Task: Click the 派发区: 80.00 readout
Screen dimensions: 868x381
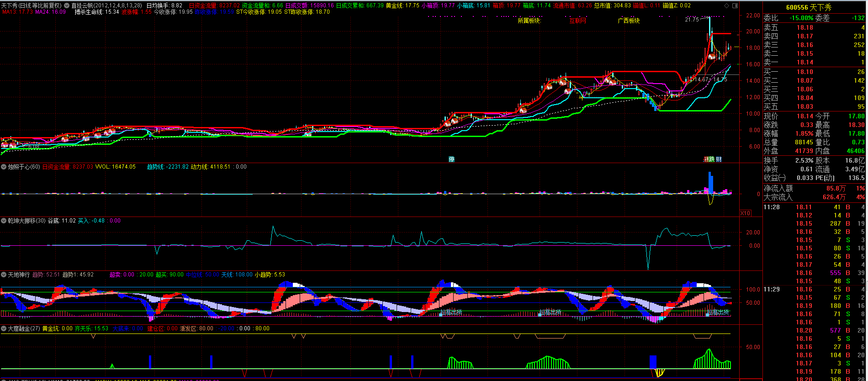Action: click(x=196, y=328)
